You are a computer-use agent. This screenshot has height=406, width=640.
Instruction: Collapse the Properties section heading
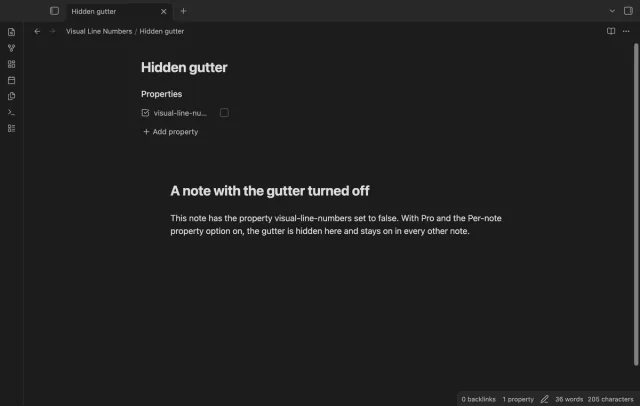(x=162, y=94)
